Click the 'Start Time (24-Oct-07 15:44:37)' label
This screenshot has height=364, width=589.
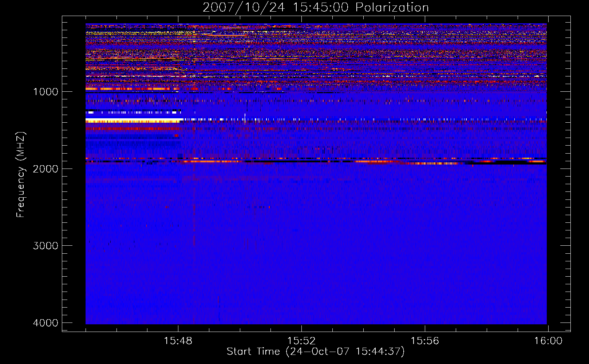click(x=316, y=352)
